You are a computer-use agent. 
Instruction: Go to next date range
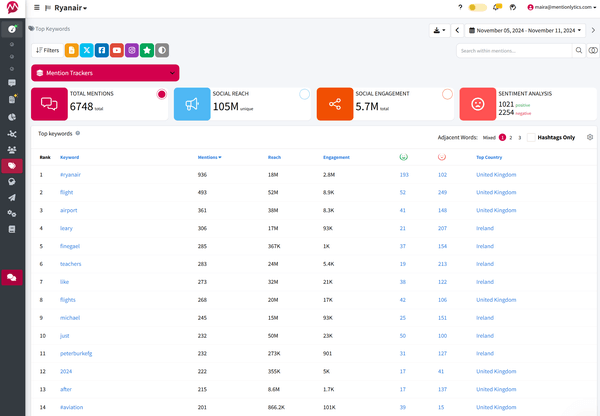[x=593, y=30]
